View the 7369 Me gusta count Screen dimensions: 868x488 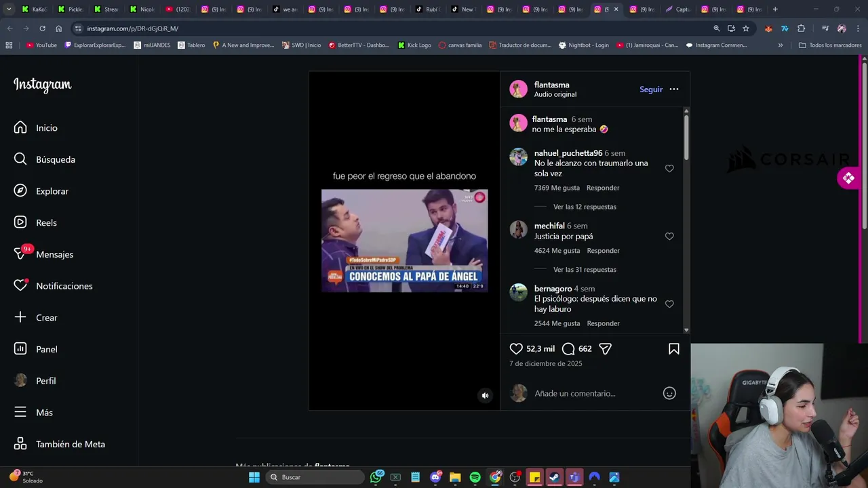[557, 188]
